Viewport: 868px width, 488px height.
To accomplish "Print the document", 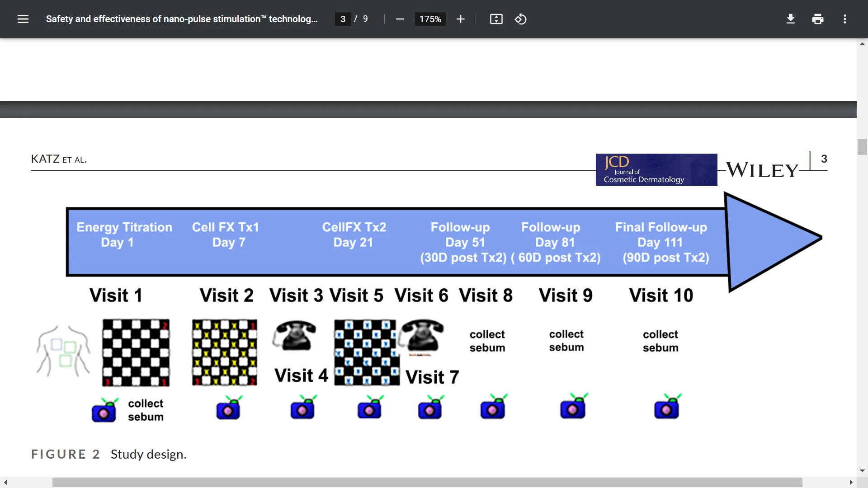I will (x=817, y=19).
